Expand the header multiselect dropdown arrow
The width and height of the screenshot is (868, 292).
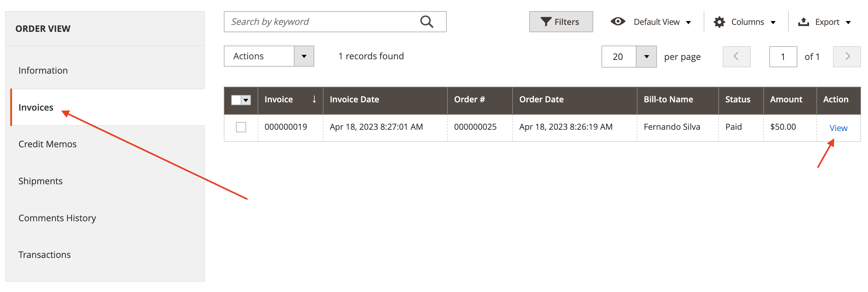pyautogui.click(x=246, y=100)
